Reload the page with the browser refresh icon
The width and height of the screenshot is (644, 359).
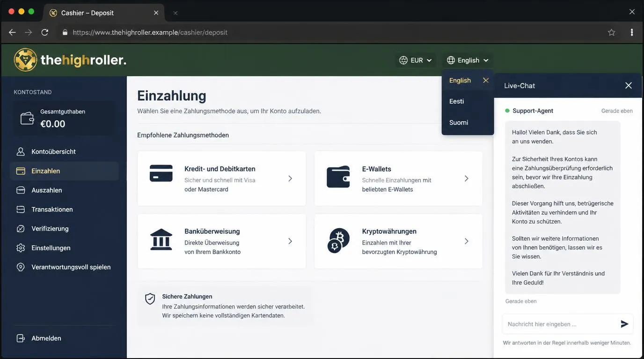tap(45, 32)
